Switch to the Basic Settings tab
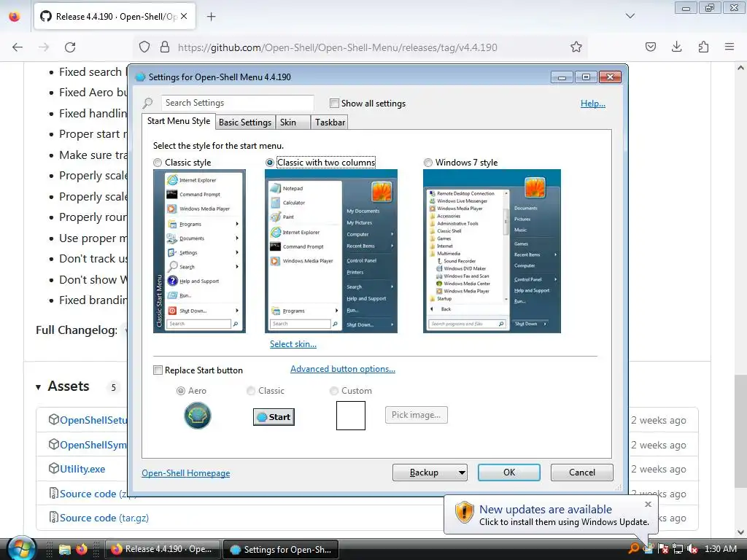Viewport: 747px width, 560px height. [x=245, y=122]
